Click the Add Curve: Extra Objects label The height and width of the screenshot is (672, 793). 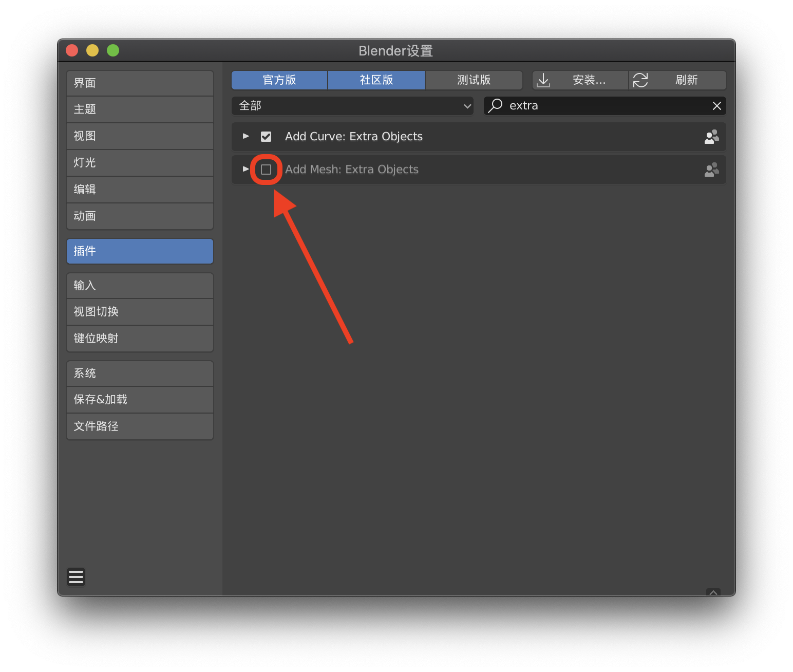tap(354, 137)
